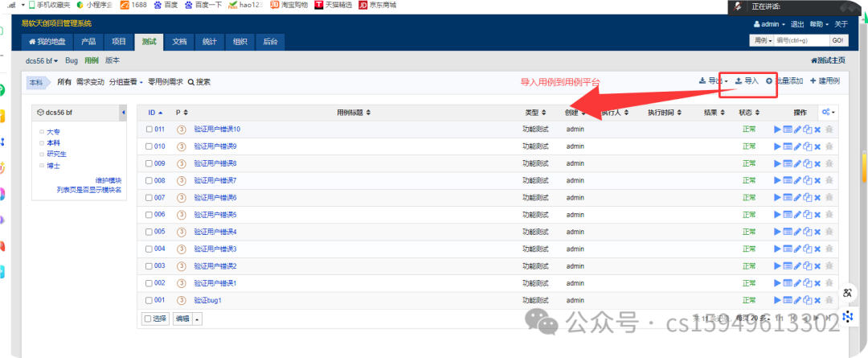Check the box for case 006

pos(149,215)
